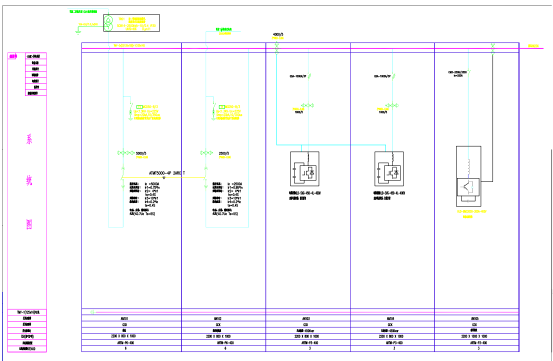Select the third panel's module box symbol
Image resolution: width=553 pixels, height=361 pixels.
(x=305, y=169)
